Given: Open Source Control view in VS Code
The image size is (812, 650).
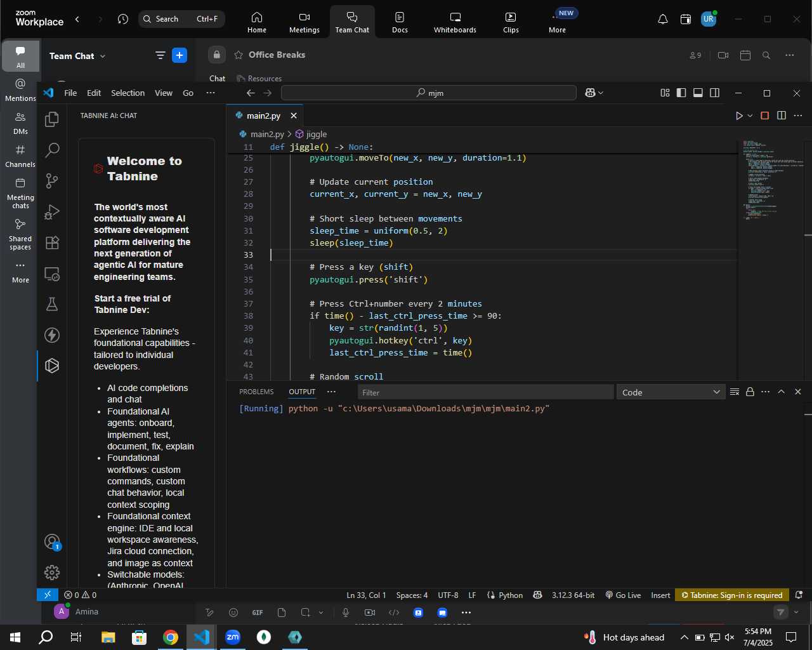Looking at the screenshot, I should 52,181.
